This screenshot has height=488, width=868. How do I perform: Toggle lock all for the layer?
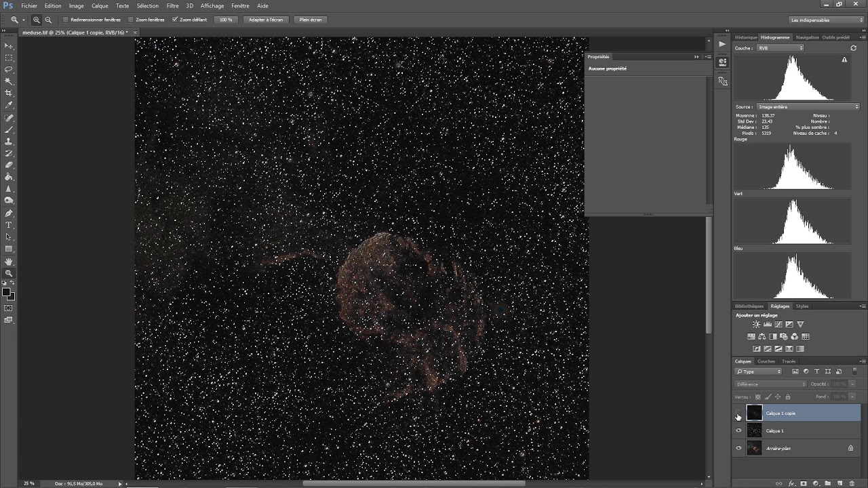tap(788, 396)
